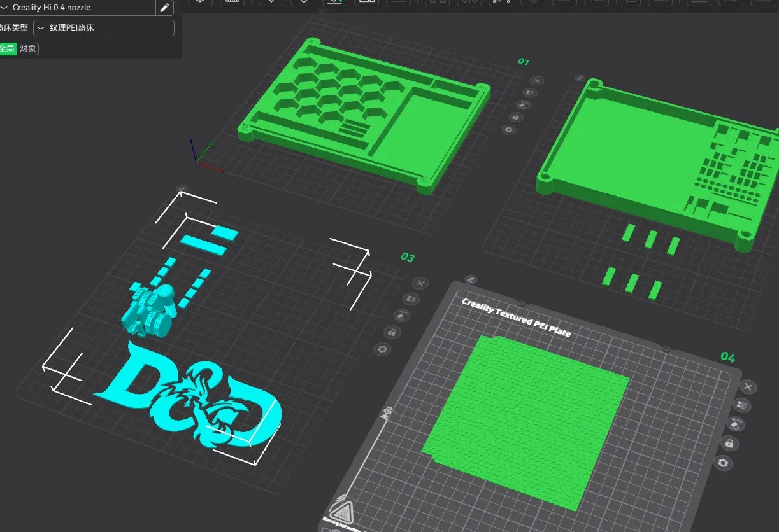Open plate 01 settings gear icon
The width and height of the screenshot is (779, 532).
point(508,129)
